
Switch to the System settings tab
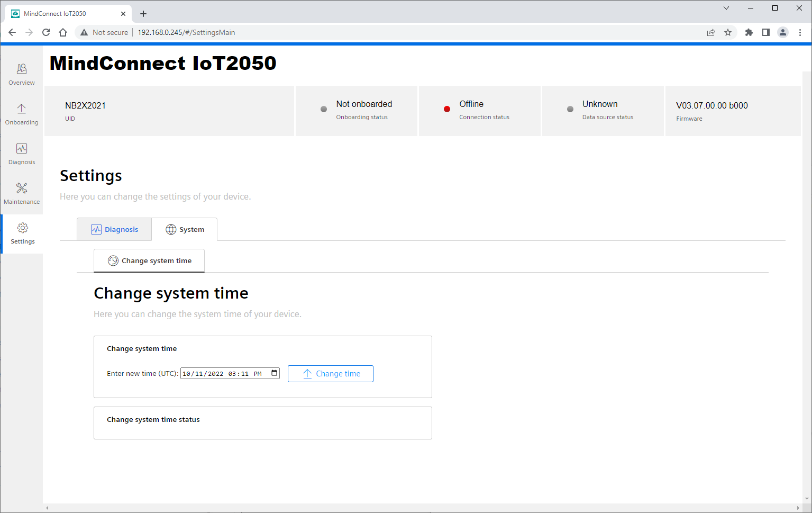(x=185, y=229)
